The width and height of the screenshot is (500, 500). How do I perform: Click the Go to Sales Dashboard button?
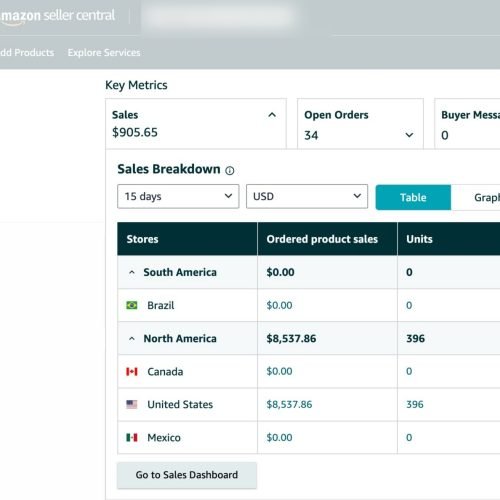tap(187, 475)
